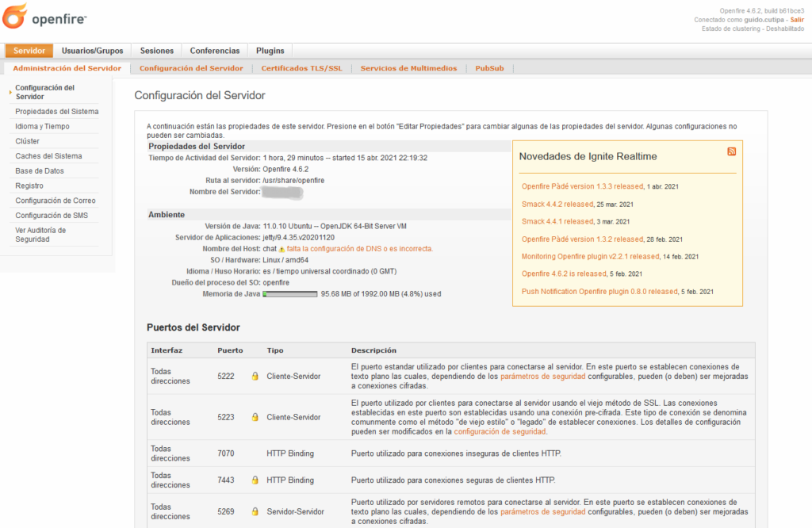Click port number 7070 cell
The image size is (812, 528).
point(226,453)
